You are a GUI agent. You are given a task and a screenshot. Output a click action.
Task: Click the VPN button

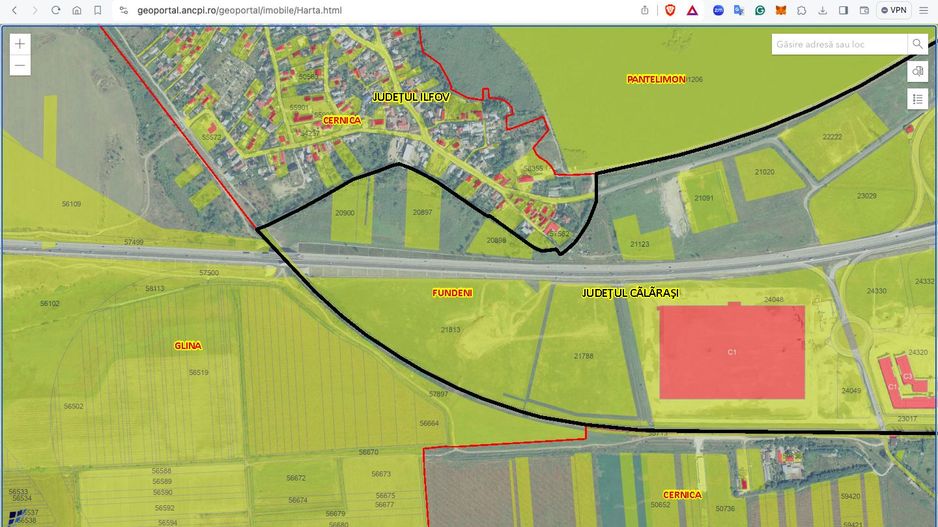pyautogui.click(x=894, y=10)
